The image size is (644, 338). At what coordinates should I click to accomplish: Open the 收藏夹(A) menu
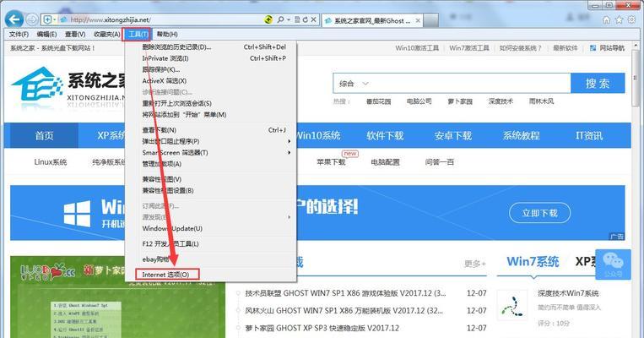(x=107, y=34)
